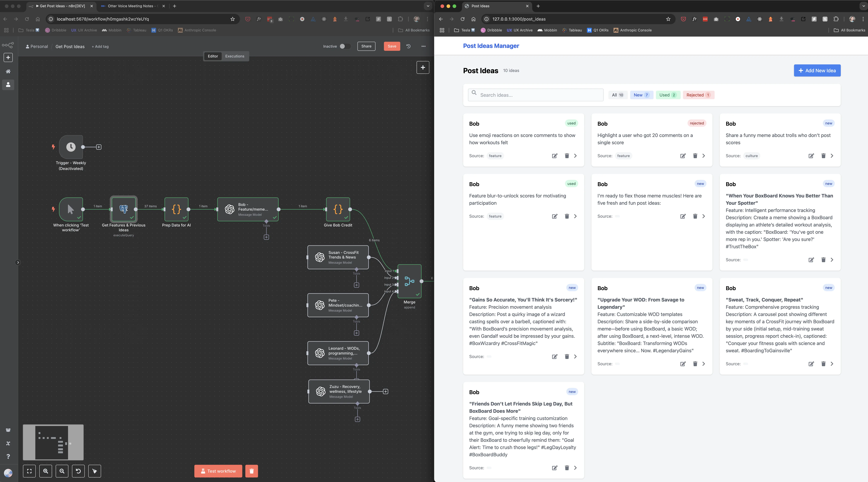The width and height of the screenshot is (868, 482).
Task: Filter by New 7 ideas
Action: (642, 95)
